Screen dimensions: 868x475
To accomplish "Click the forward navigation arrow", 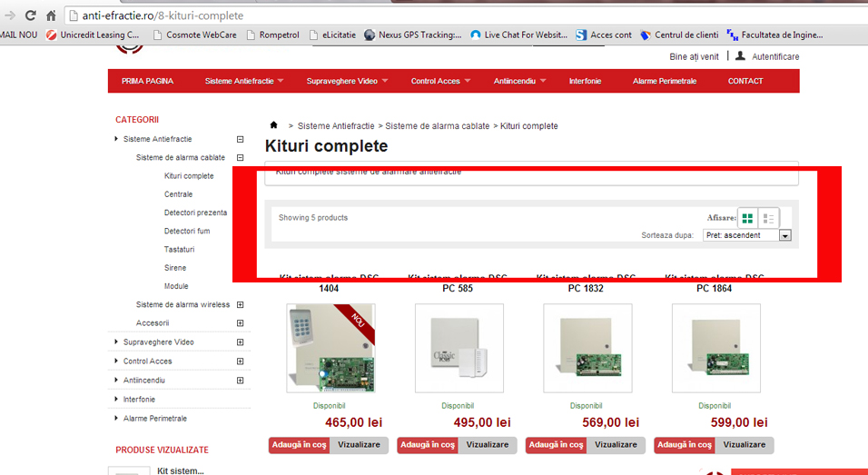I will point(9,15).
